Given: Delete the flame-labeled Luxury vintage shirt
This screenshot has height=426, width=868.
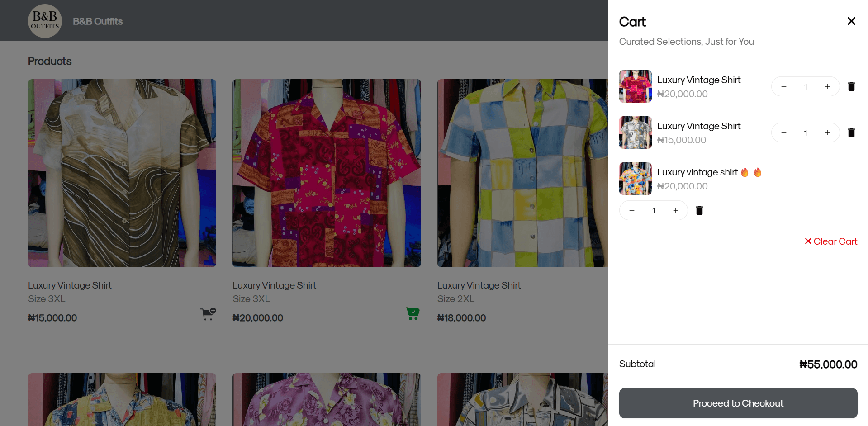Looking at the screenshot, I should click(x=699, y=211).
